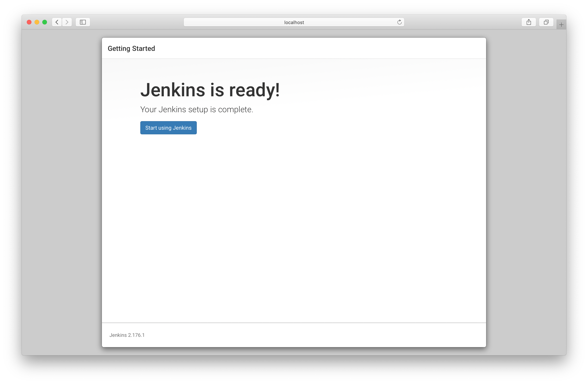
Task: Select the localhost address bar
Action: coord(294,22)
